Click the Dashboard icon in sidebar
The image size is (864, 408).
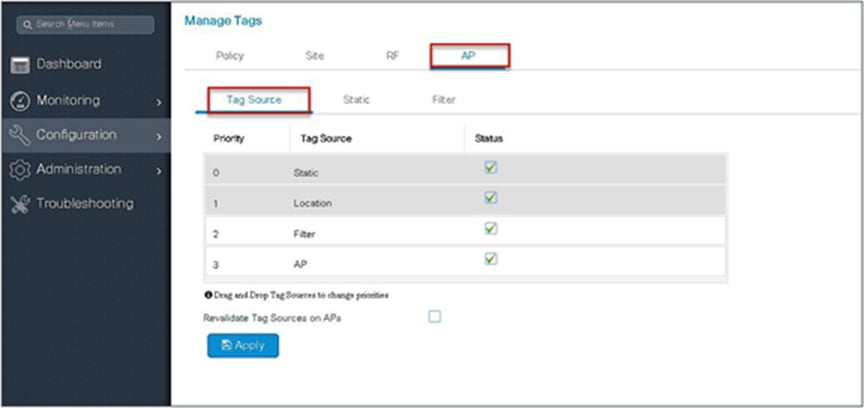point(21,65)
